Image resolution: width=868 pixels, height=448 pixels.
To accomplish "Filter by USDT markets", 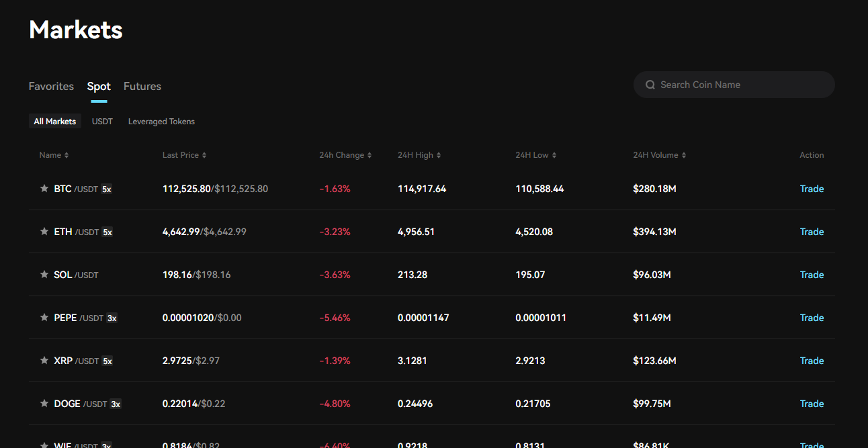I will (x=102, y=122).
